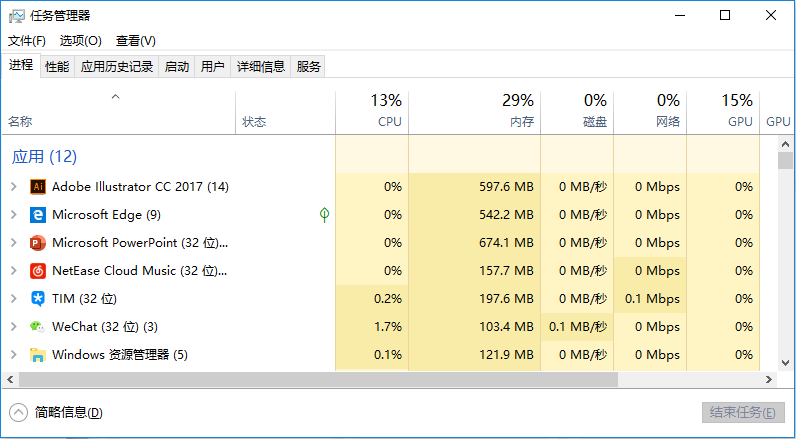The image size is (796, 439).
Task: Click the horizontal scrollbar left arrow
Action: click(x=10, y=379)
